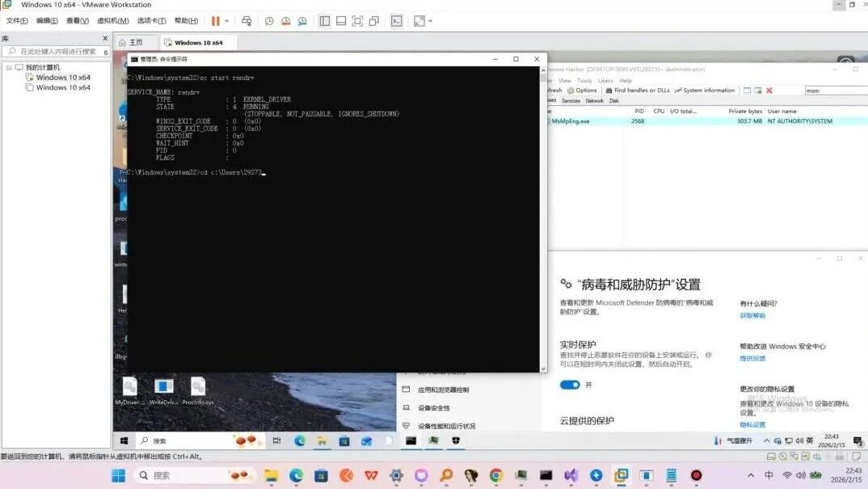Screen dimensions: 868x489
Task: Take a snapshot with the clock icon
Action: [x=269, y=21]
